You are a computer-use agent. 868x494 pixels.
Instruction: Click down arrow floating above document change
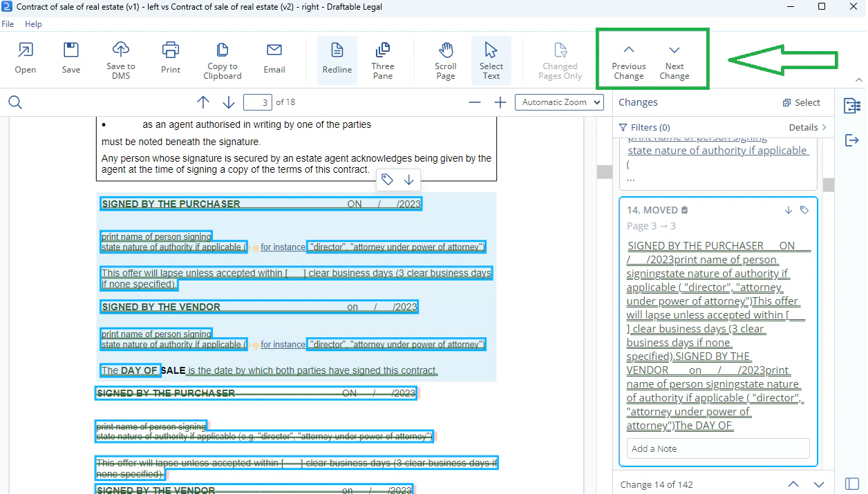click(409, 180)
